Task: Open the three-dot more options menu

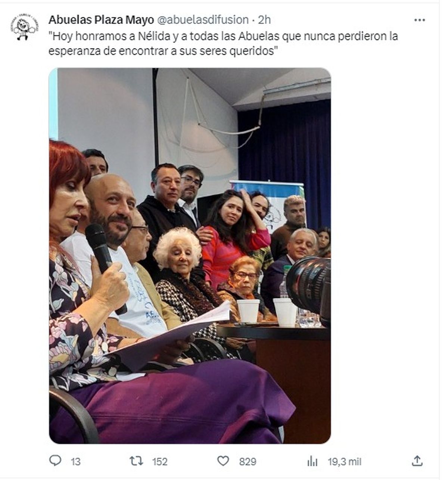Action: (x=420, y=20)
